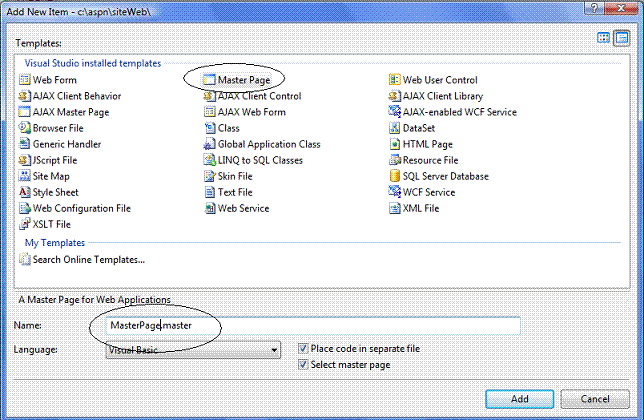This screenshot has height=420, width=644.
Task: Select the Class template icon
Action: [209, 128]
